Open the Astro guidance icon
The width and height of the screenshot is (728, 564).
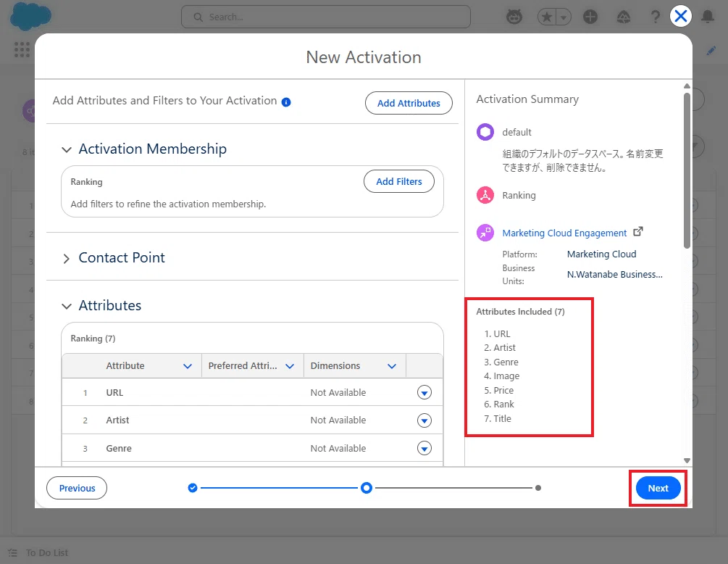(514, 17)
